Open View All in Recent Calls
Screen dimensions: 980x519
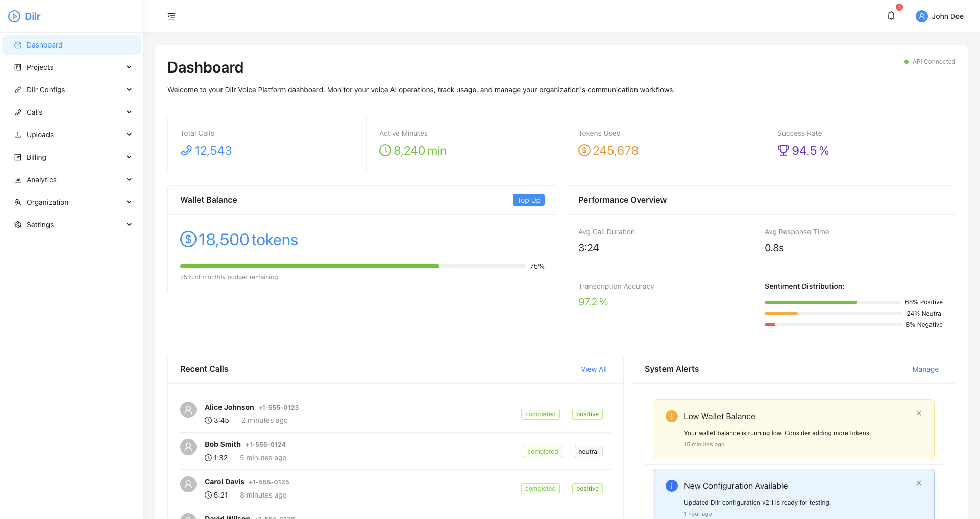pos(593,369)
